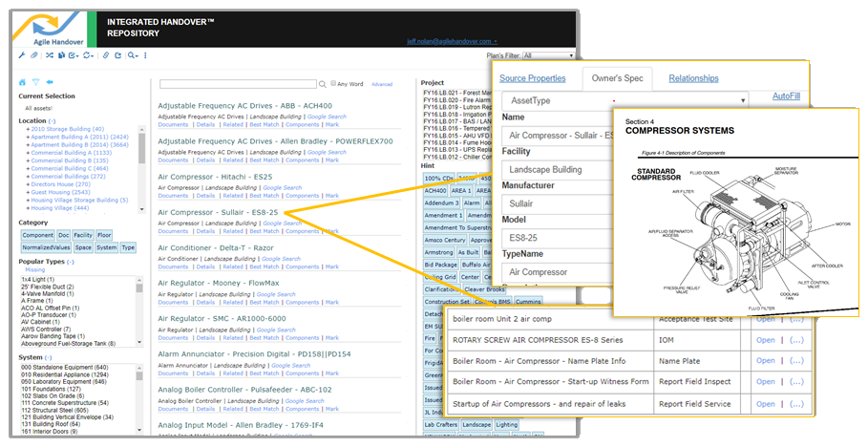Click the System list scrollbar
Image resolution: width=868 pixels, height=447 pixels.
139,399
